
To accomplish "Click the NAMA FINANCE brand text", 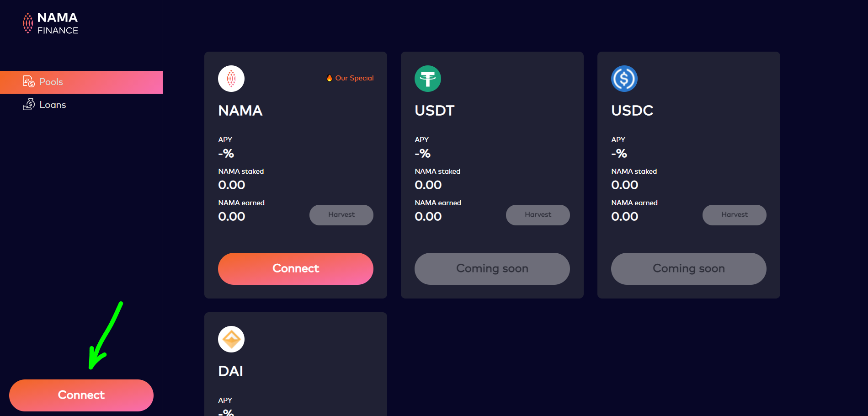I will (x=58, y=23).
